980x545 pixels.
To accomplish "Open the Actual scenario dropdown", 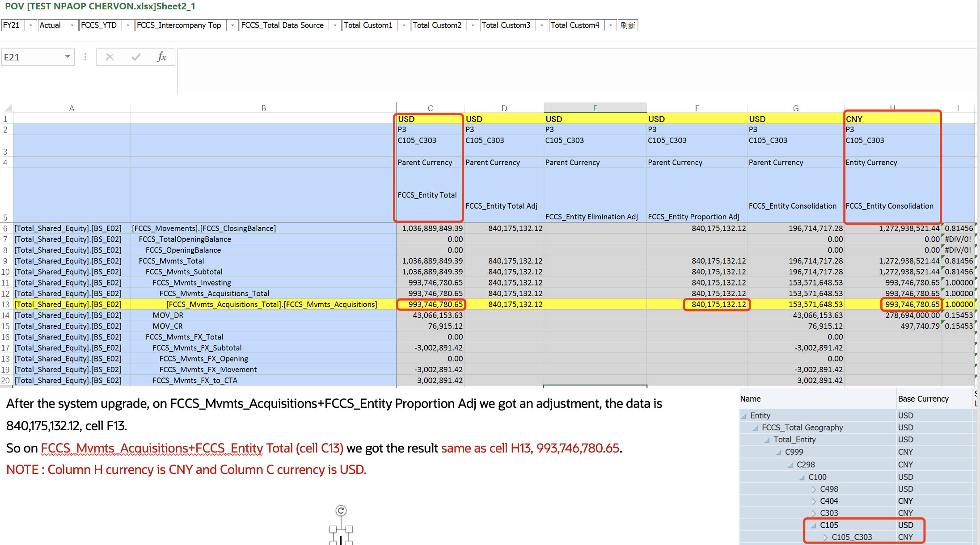I will 71,25.
